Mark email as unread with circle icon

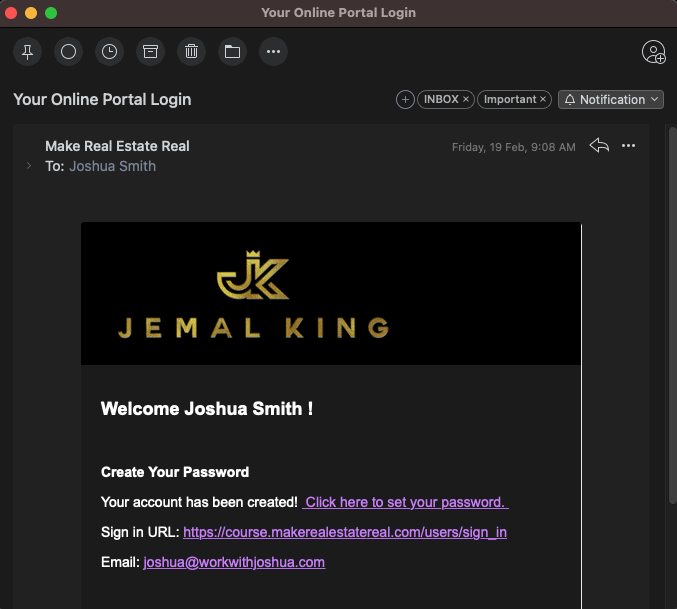click(68, 52)
